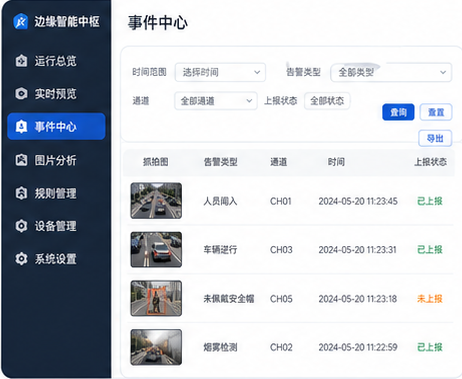Open the 未佩戴安全帽 snapshot thumbnail
The image size is (462, 379).
click(x=156, y=298)
